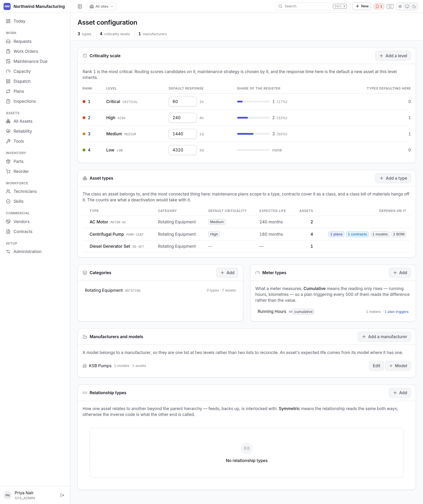423x504 pixels.
Task: Open Maintenance Due page
Action: [35, 61]
